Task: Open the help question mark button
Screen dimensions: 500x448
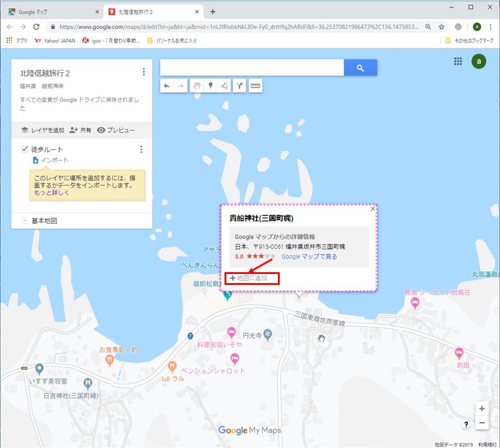Action: [x=466, y=424]
